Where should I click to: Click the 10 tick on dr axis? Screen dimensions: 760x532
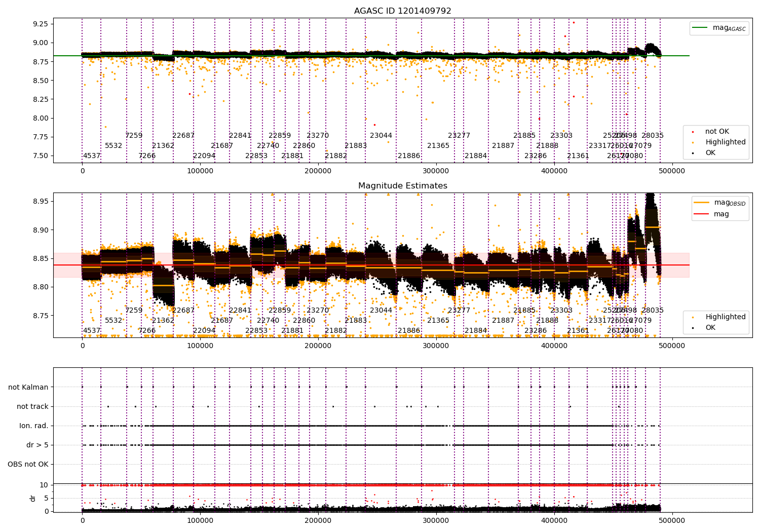(x=44, y=485)
